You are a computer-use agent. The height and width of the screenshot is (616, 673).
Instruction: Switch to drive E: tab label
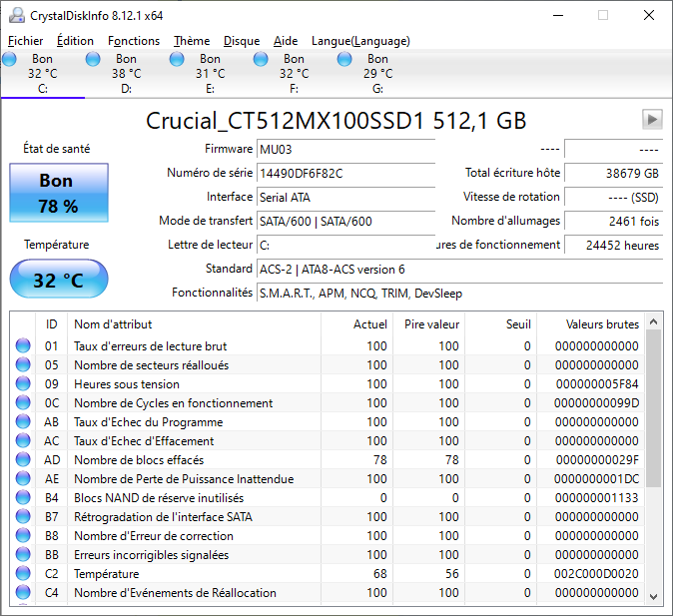(210, 89)
